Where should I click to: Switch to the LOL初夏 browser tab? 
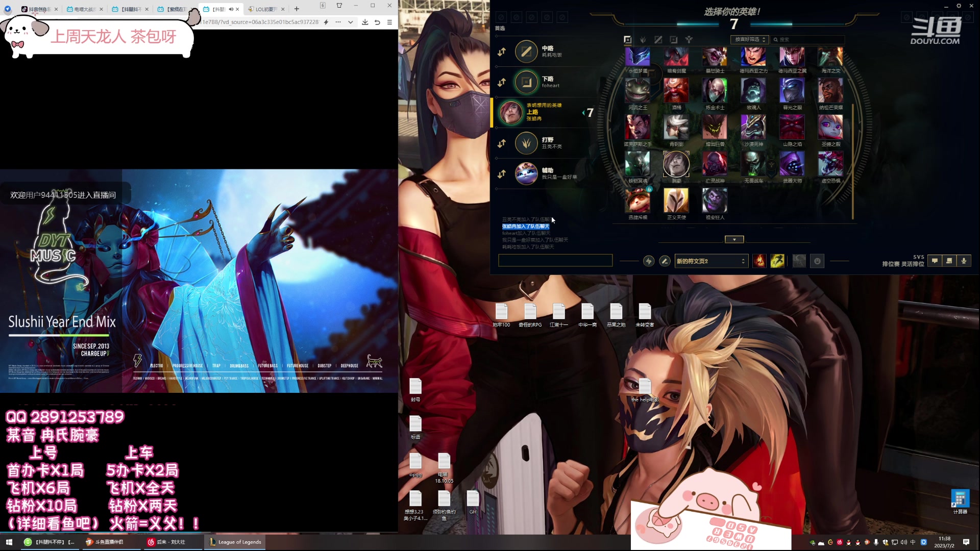266,9
